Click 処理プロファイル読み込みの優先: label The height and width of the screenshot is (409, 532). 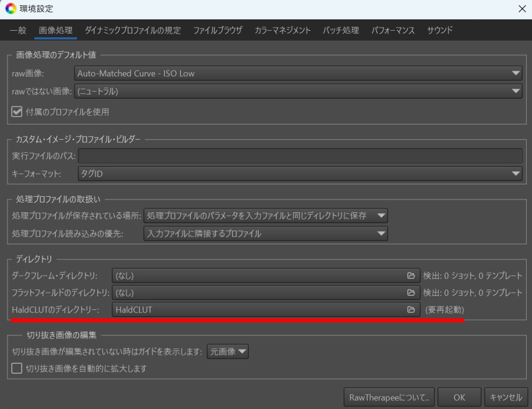[x=68, y=234]
